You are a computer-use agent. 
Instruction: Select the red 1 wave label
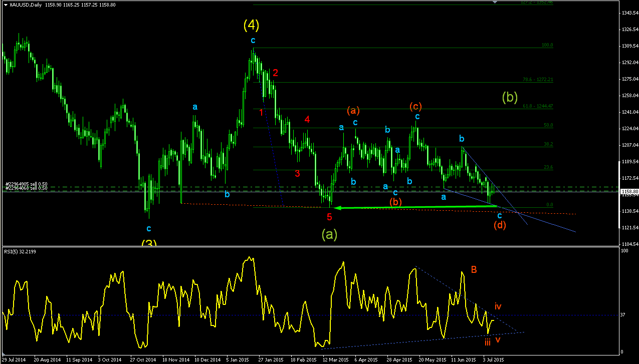(x=261, y=112)
